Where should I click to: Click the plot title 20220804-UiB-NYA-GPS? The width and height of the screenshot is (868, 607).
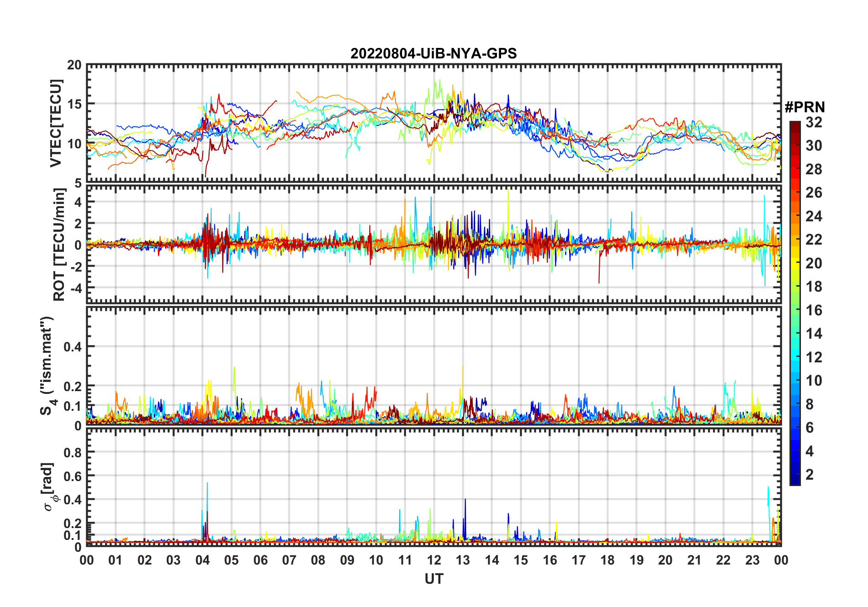click(434, 53)
